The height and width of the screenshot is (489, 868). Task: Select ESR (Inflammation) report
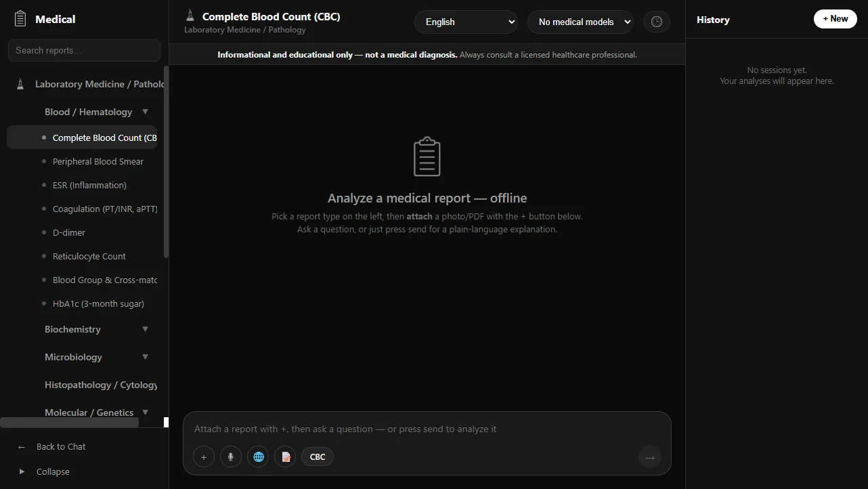point(82,185)
